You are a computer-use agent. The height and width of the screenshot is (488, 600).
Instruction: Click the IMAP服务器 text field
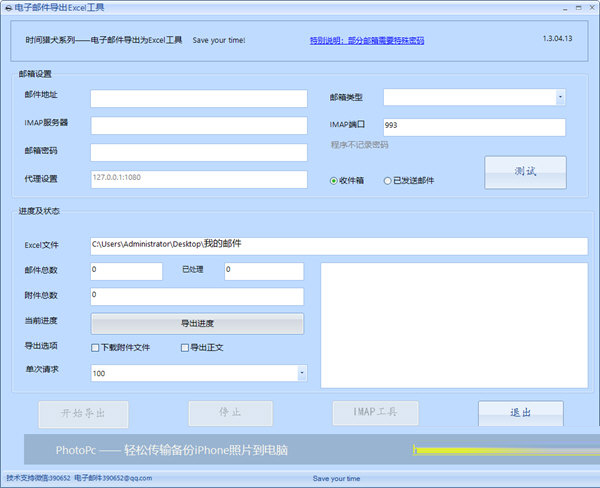tap(198, 125)
